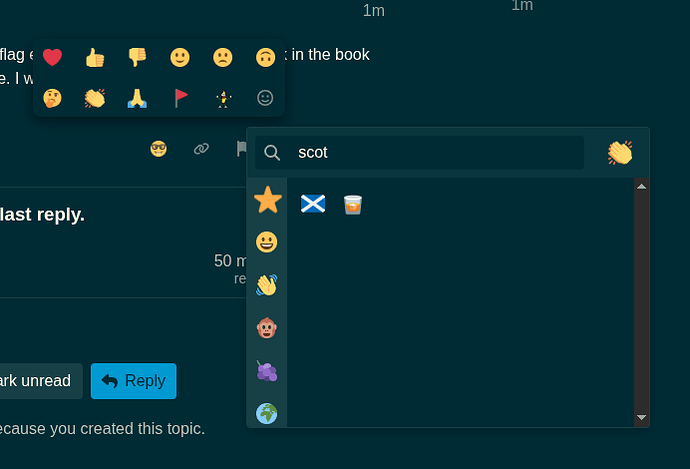The image size is (690, 469).
Task: Open the waving hand people category
Action: tap(267, 285)
